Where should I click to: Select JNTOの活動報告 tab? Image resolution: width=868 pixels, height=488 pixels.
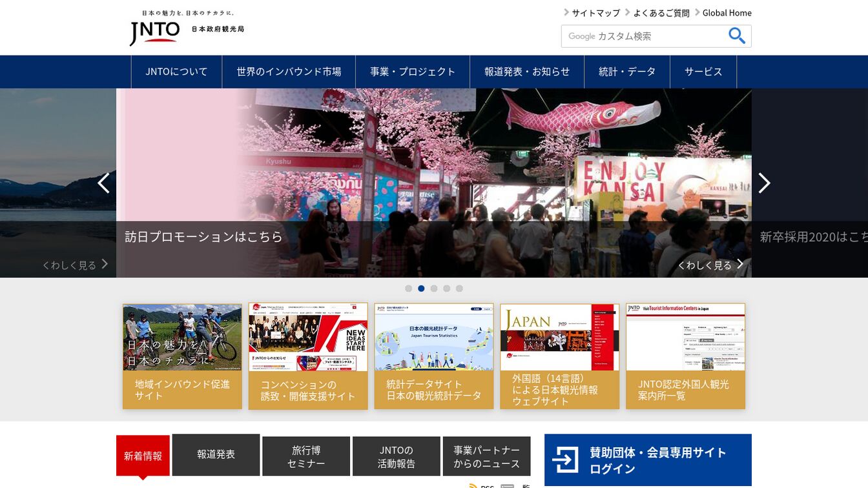tap(397, 456)
